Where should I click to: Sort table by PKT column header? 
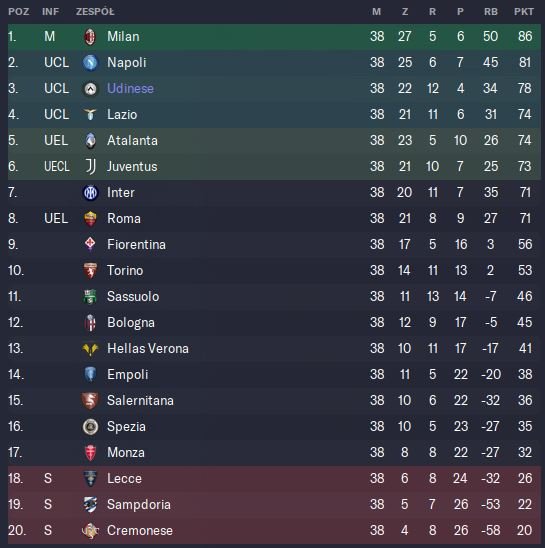[523, 12]
